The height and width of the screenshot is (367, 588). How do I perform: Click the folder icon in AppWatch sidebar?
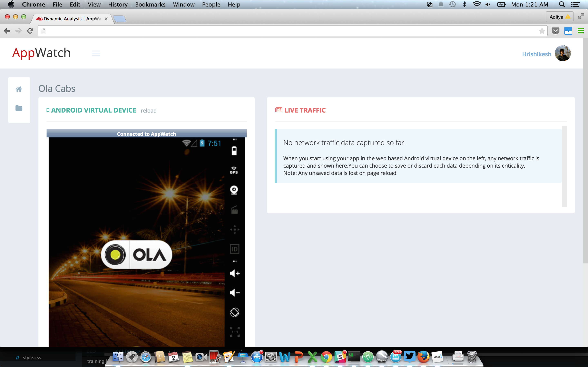(x=19, y=108)
